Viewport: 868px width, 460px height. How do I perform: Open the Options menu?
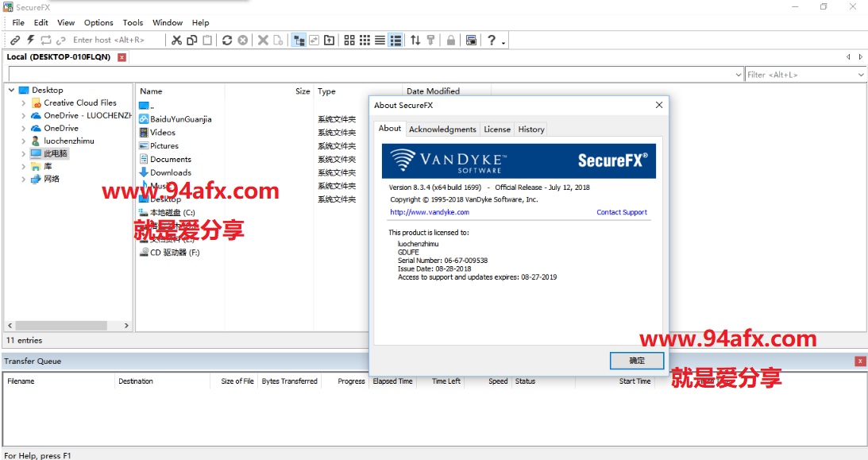(98, 23)
